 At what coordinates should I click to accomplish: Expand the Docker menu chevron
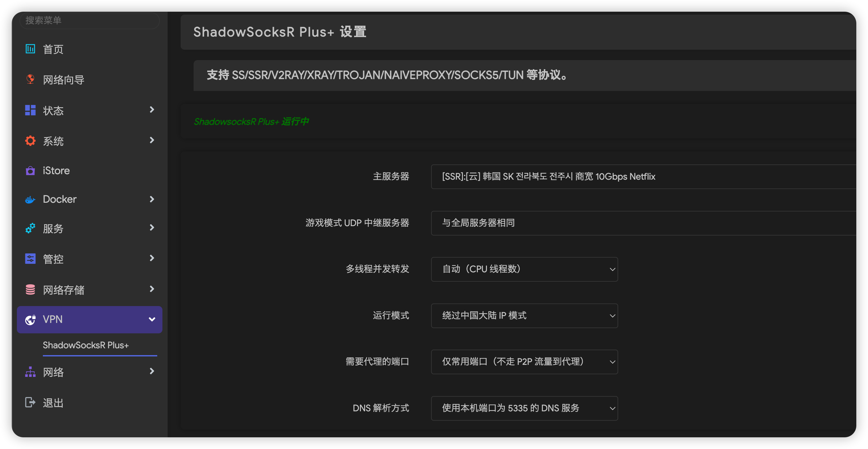(152, 199)
